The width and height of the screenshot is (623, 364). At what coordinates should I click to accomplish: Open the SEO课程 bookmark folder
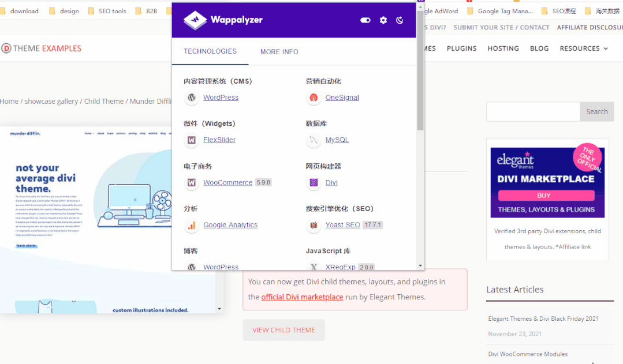click(x=559, y=11)
